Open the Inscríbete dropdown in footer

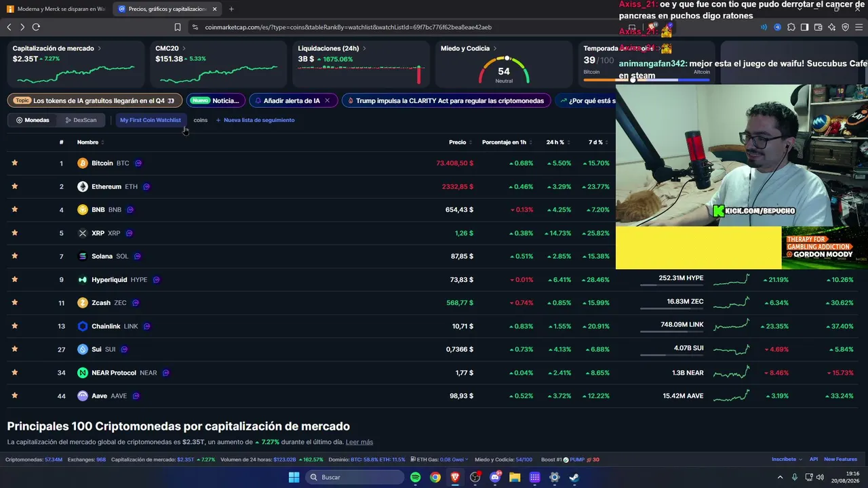tap(787, 460)
